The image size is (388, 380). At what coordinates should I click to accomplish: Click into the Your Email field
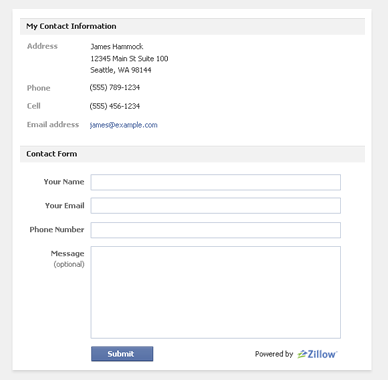click(216, 206)
